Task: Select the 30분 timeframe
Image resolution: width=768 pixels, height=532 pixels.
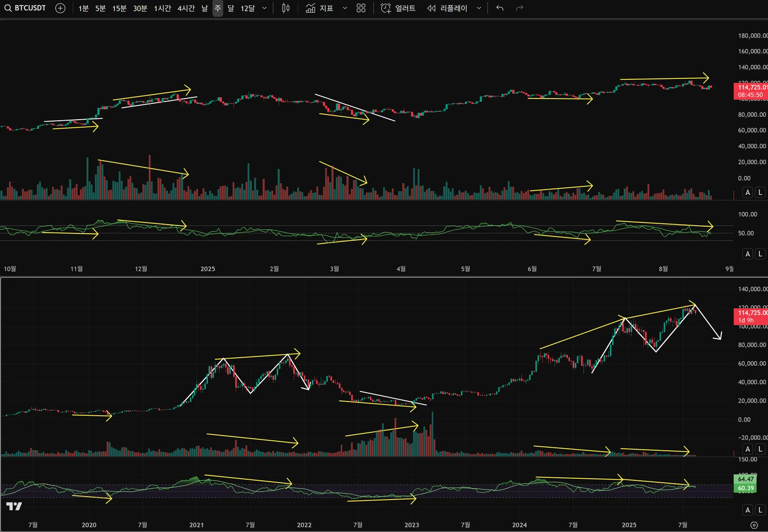Action: (140, 8)
